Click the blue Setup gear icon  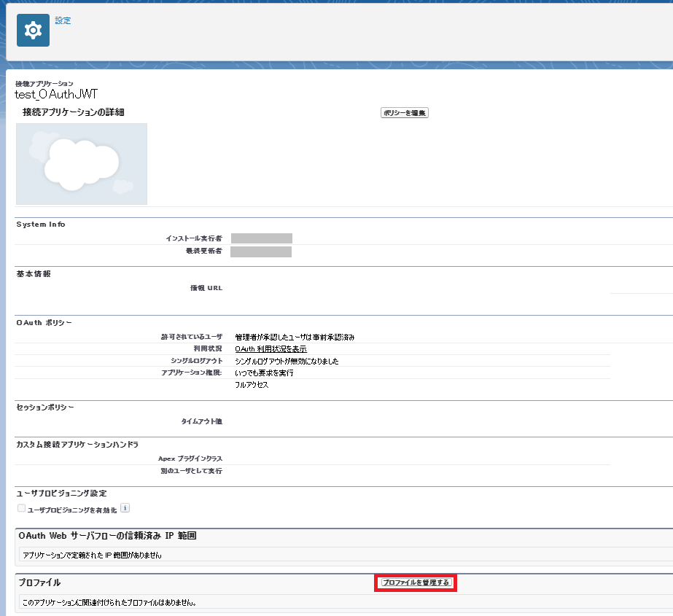(33, 30)
